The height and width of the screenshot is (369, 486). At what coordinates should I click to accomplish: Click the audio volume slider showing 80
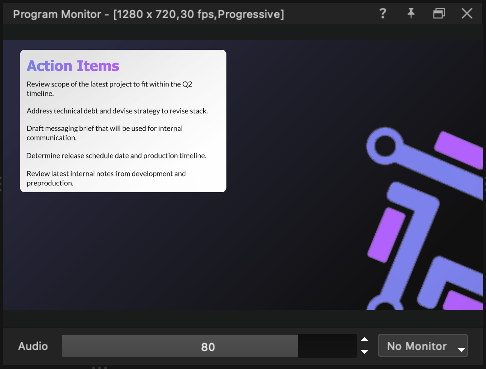point(209,346)
